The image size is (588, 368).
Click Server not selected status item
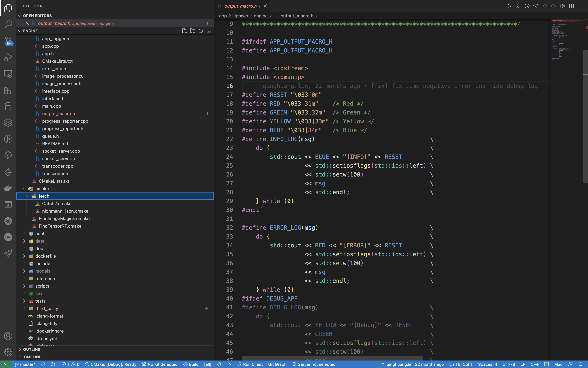(314, 364)
